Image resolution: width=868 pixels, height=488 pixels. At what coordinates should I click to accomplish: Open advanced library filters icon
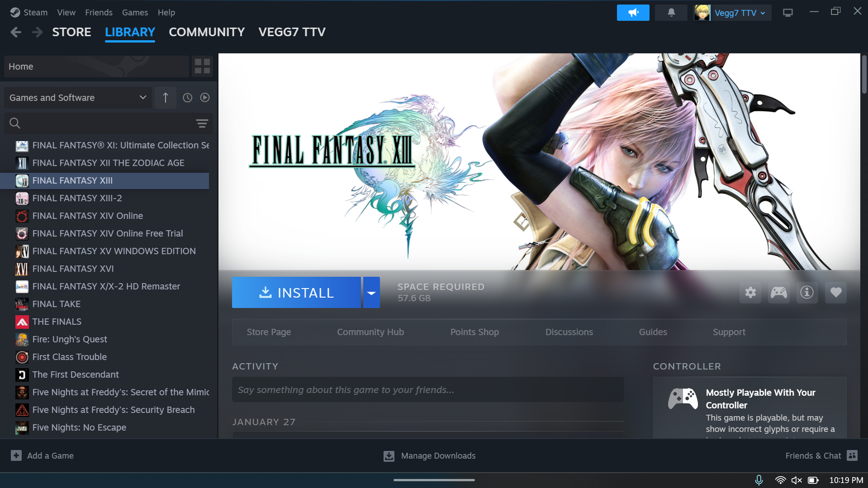pyautogui.click(x=202, y=123)
